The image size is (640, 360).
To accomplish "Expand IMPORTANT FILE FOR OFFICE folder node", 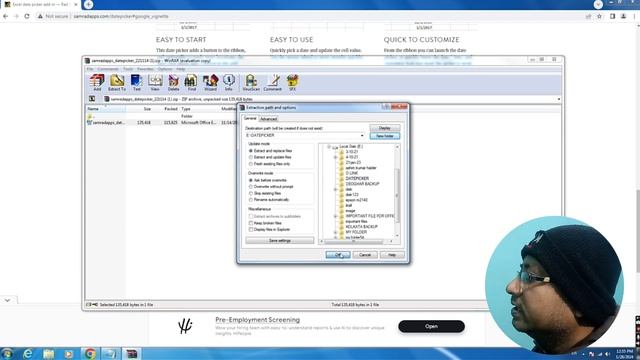I will (336, 216).
